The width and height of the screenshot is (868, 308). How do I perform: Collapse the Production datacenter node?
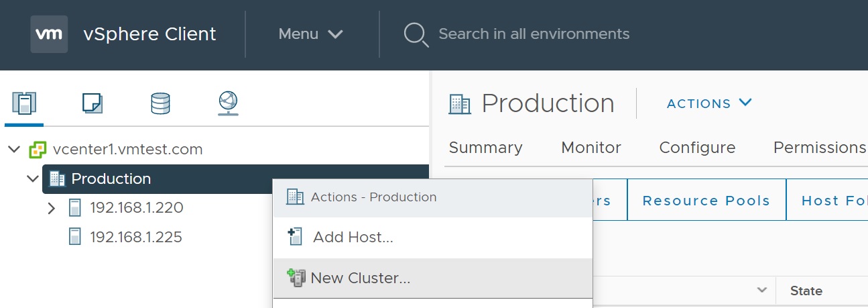tap(32, 179)
